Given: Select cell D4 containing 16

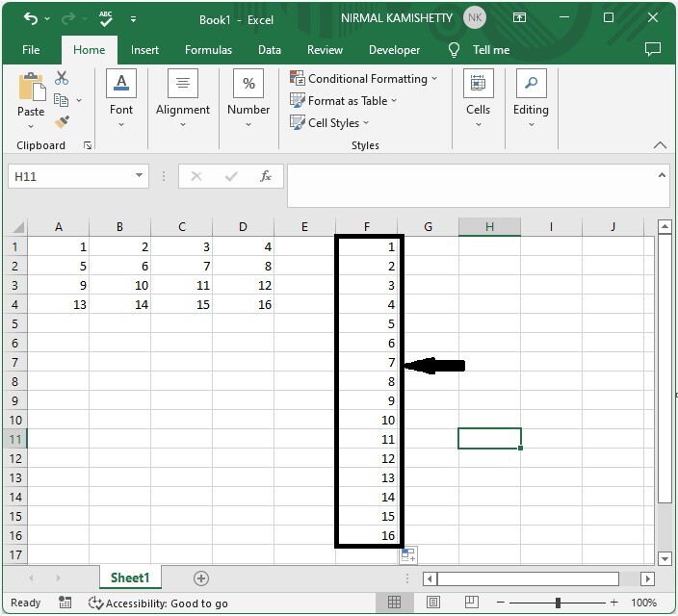Looking at the screenshot, I should 243,305.
